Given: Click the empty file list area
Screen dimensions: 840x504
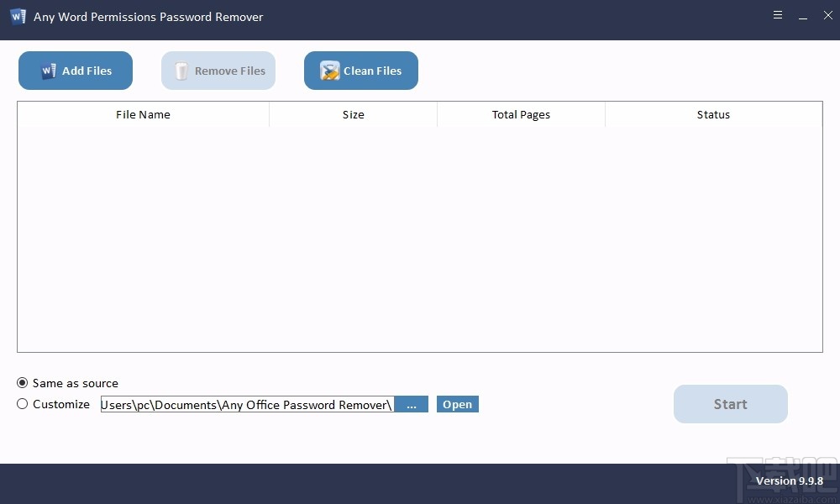Looking at the screenshot, I should (420, 244).
